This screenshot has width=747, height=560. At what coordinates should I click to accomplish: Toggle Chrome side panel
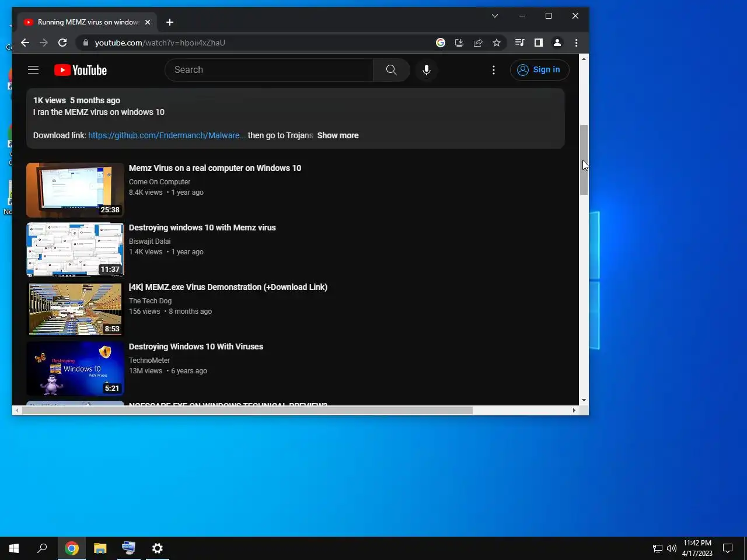pyautogui.click(x=539, y=43)
